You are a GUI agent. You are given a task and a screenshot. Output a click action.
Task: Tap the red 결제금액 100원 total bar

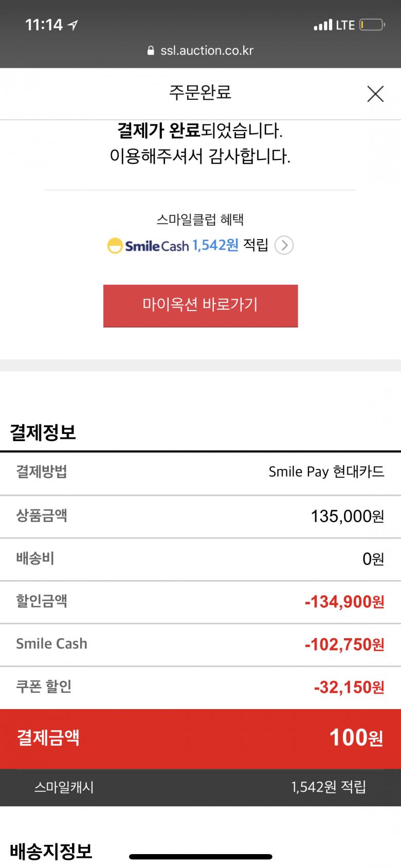pyautogui.click(x=200, y=738)
